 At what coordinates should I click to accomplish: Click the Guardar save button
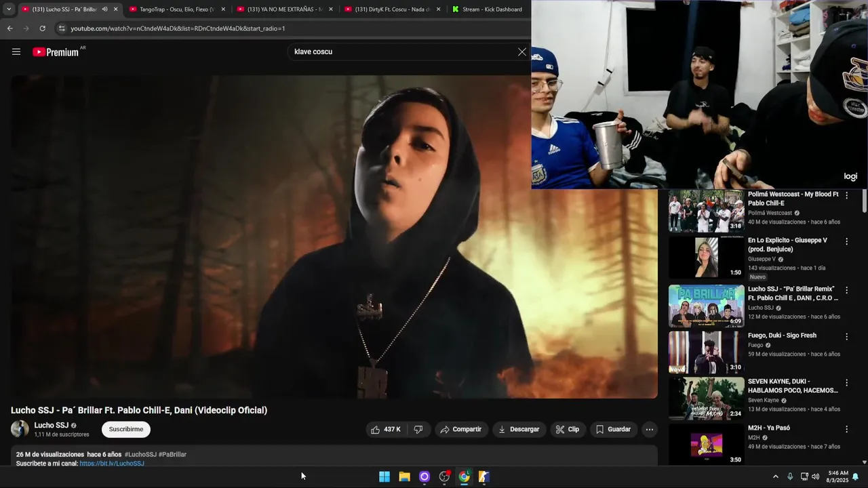pyautogui.click(x=613, y=429)
